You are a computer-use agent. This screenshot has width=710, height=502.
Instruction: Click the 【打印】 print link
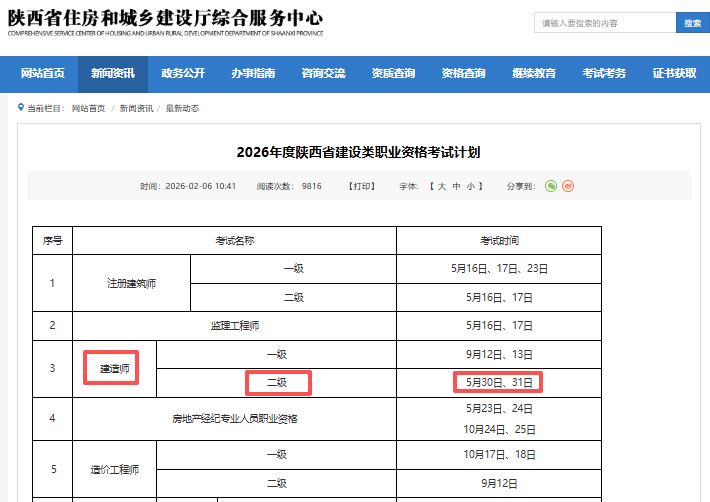pos(361,186)
